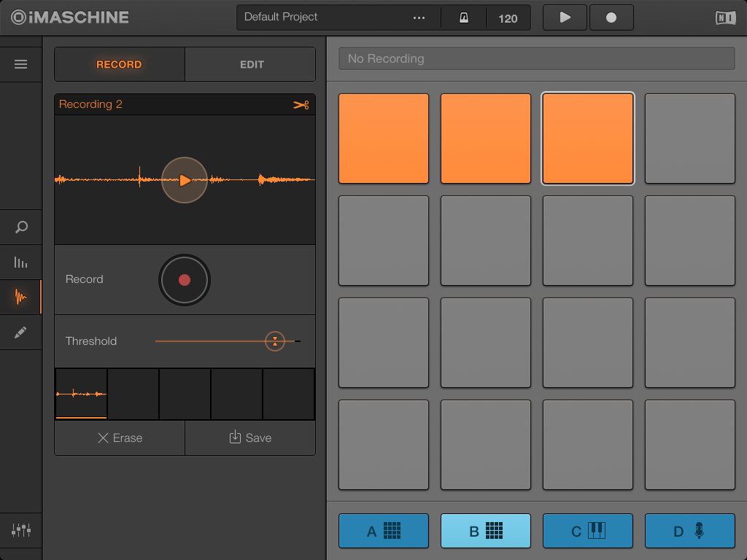Select the waveform sampler icon in the sidebar
Image resolution: width=747 pixels, height=560 pixels.
coord(21,297)
